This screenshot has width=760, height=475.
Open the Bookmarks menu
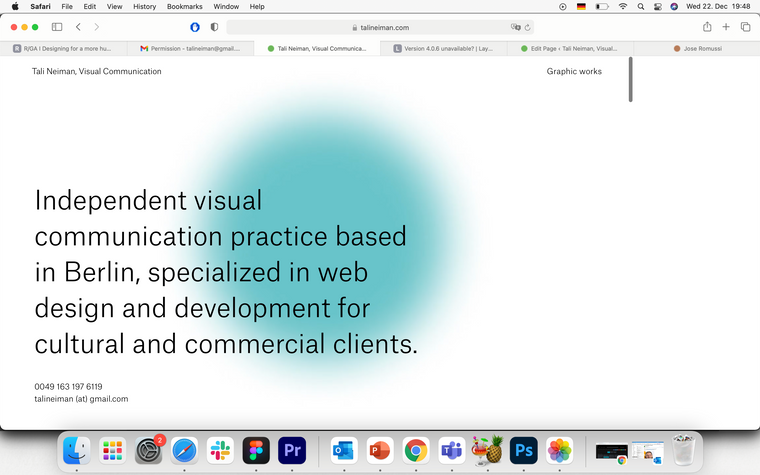(185, 6)
